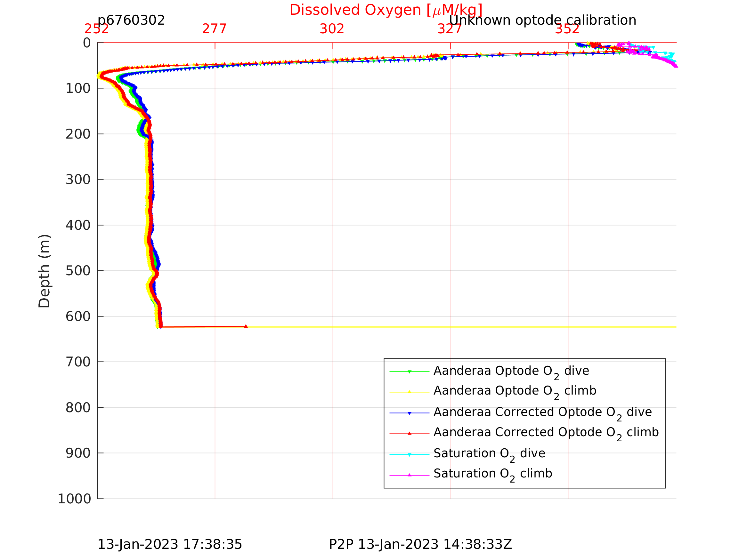Image resolution: width=747 pixels, height=560 pixels.
Task: Click the 'p6760302' plot identifier text
Action: point(131,20)
